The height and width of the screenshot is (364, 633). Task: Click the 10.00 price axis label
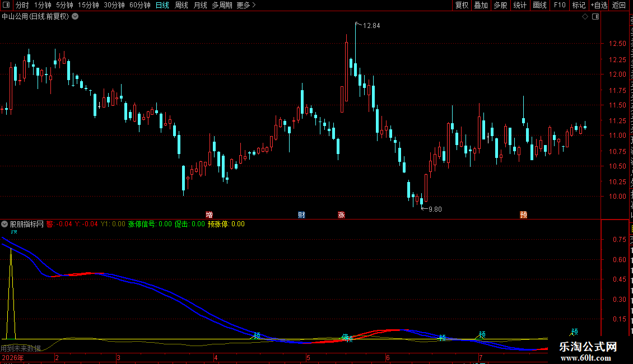pyautogui.click(x=618, y=197)
